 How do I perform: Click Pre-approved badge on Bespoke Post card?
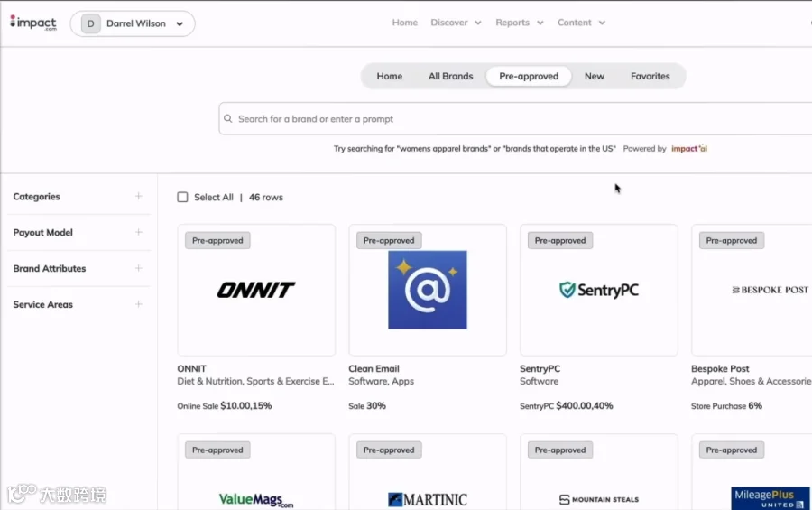point(731,240)
